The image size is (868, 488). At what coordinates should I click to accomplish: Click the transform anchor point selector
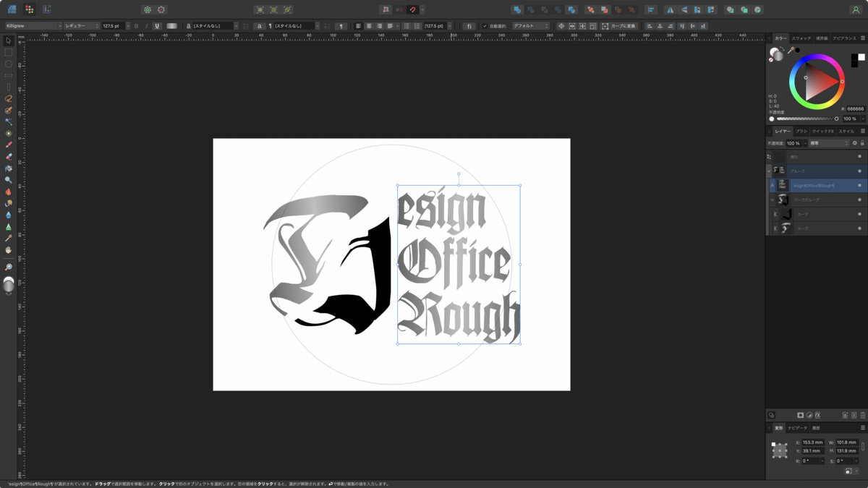point(780,450)
